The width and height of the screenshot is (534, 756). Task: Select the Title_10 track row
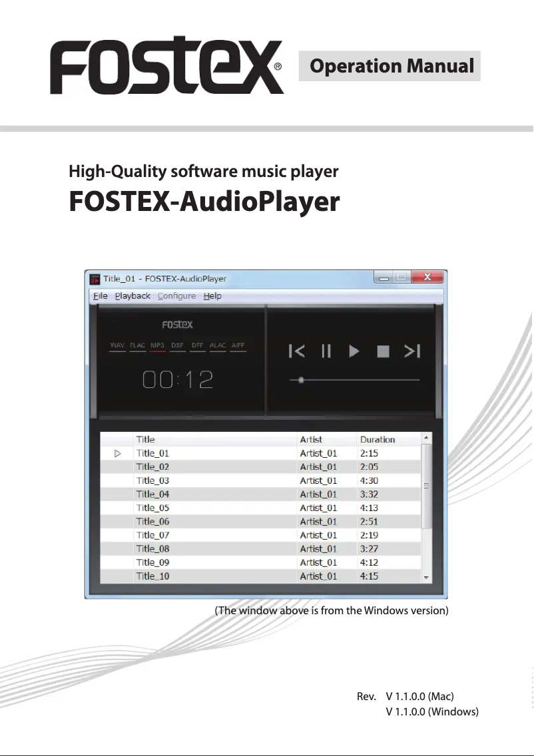[x=153, y=576]
